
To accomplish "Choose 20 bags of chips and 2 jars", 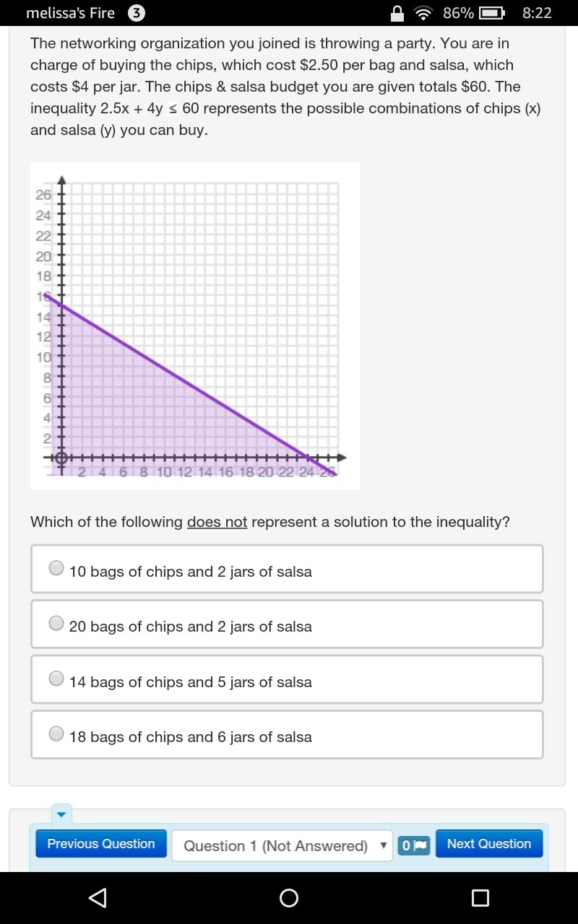I will click(56, 624).
